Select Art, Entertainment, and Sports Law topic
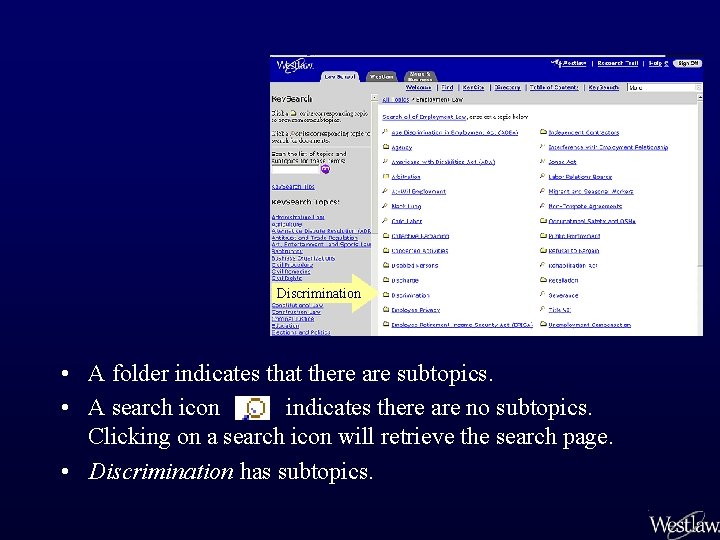The image size is (720, 540). [321, 245]
